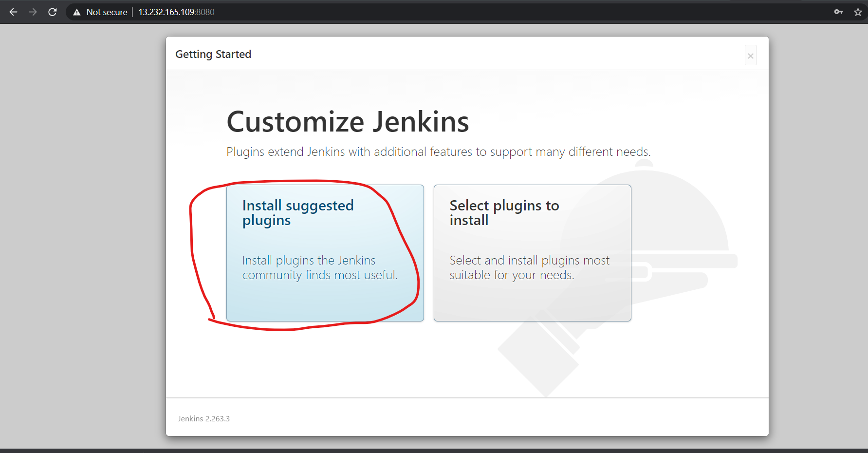This screenshot has height=453, width=868.
Task: Click the Jenkins 2.263.3 version text
Action: pos(203,419)
